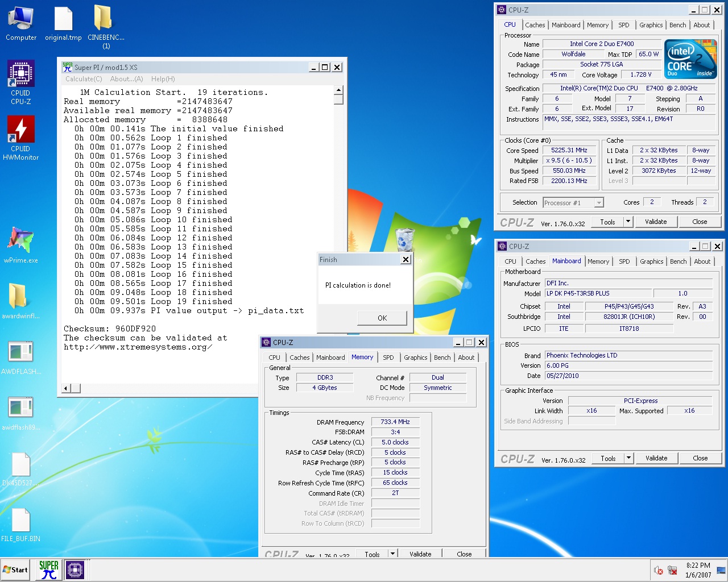Click Tools in the top CPU-Z window

coord(607,222)
